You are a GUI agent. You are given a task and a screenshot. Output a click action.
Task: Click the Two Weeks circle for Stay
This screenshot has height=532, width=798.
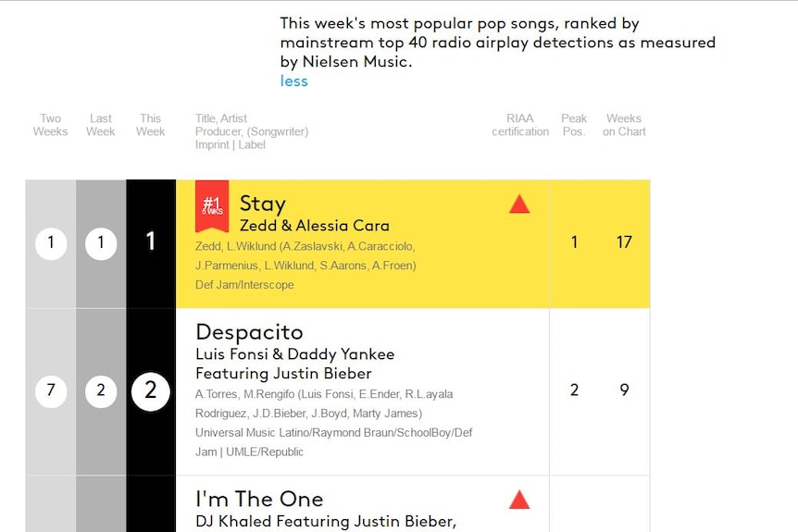pos(51,243)
